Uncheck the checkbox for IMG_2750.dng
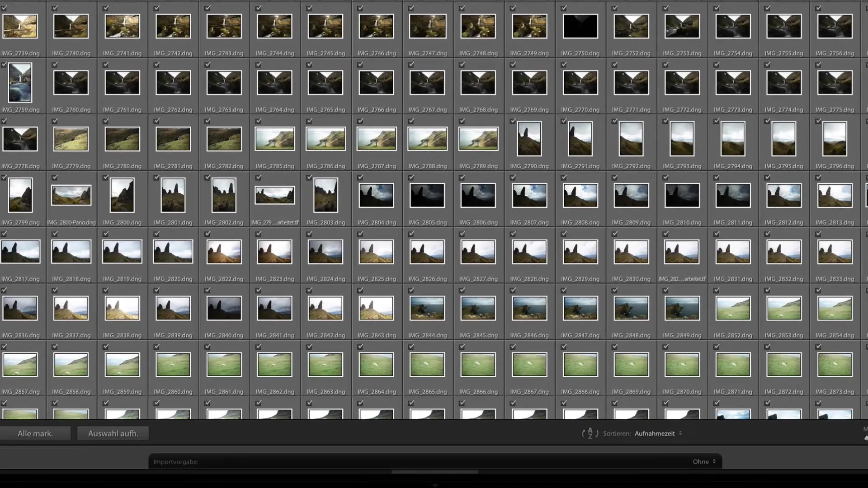The image size is (868, 488). pos(564,8)
